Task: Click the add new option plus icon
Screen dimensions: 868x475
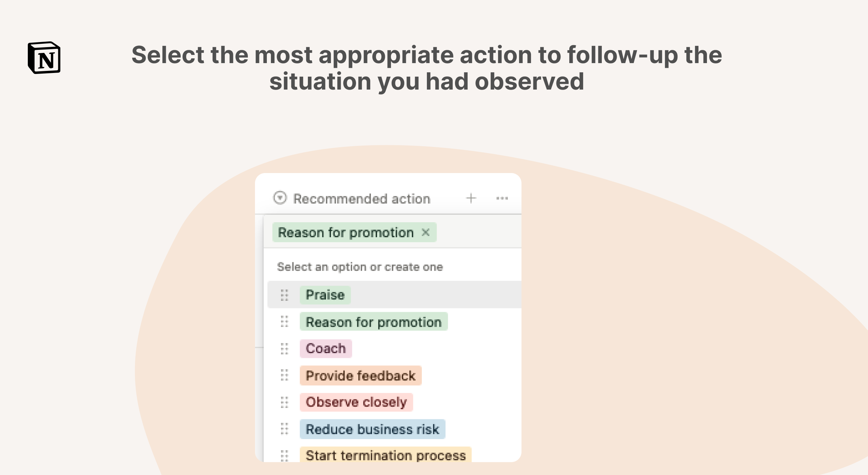Action: click(x=471, y=198)
